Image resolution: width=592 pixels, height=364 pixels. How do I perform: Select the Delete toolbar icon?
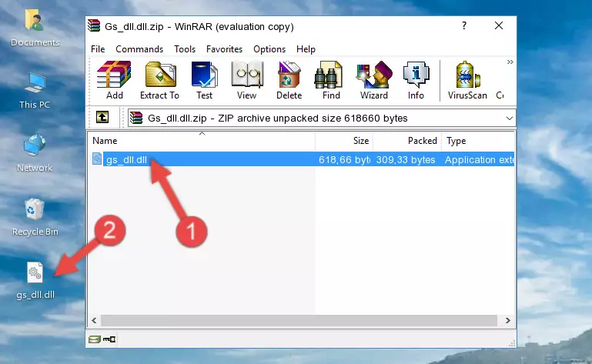289,80
